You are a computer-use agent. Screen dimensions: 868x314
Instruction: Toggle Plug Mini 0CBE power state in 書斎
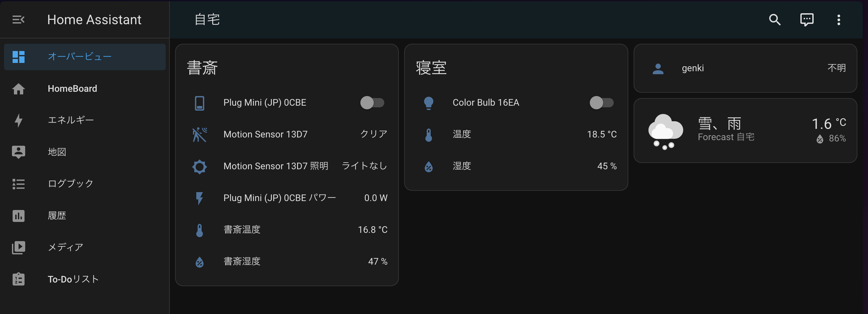click(371, 103)
